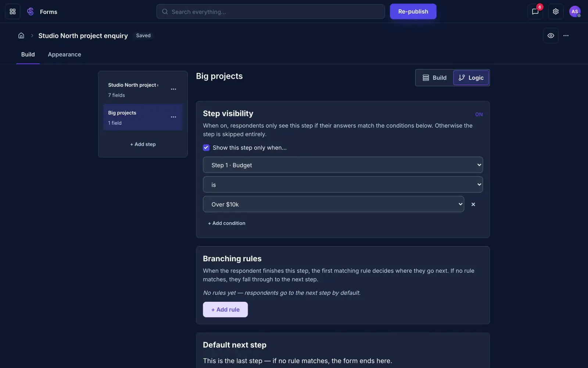Open the Step 1 · Budget dropdown

click(343, 165)
